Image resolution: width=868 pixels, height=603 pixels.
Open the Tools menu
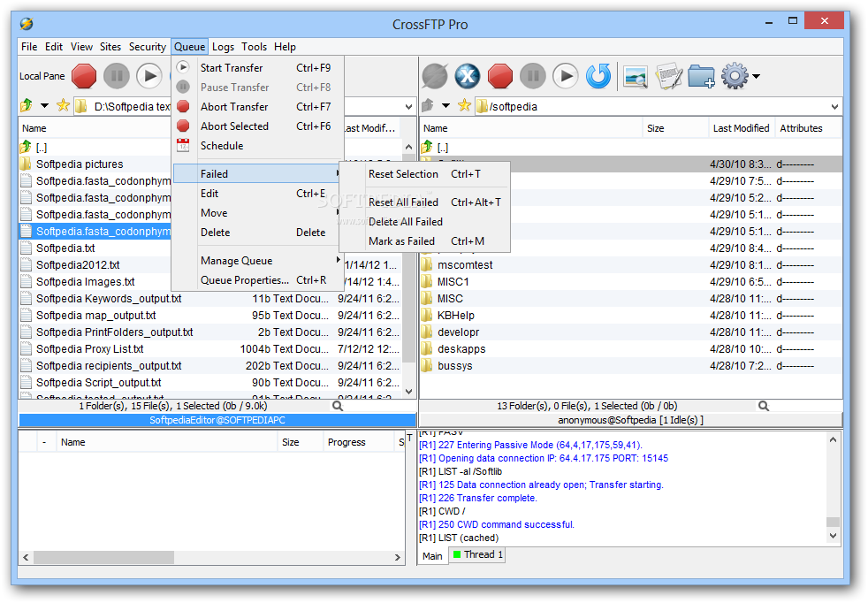click(254, 47)
